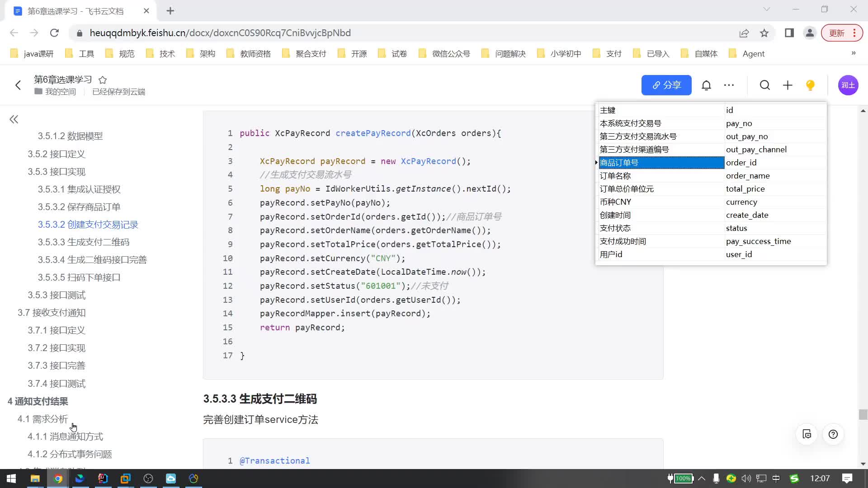Jump to 3.7.4 接口测试 in outline
This screenshot has width=868, height=488.
[57, 384]
